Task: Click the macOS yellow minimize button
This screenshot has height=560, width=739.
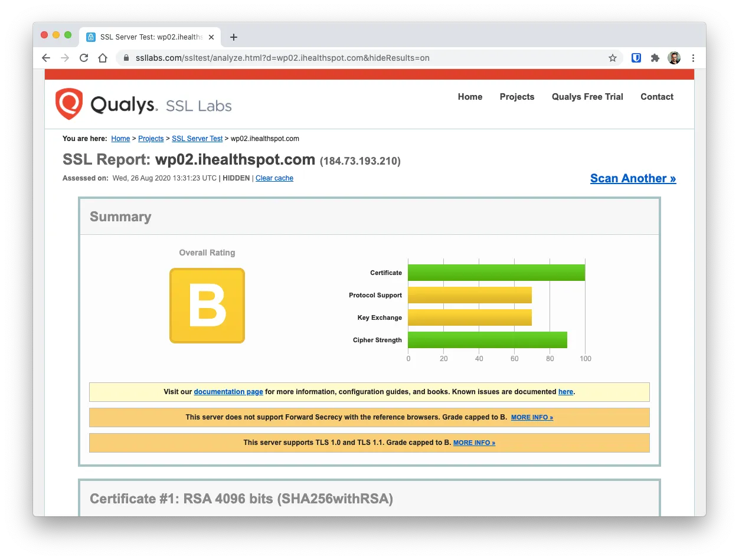Action: tap(56, 35)
